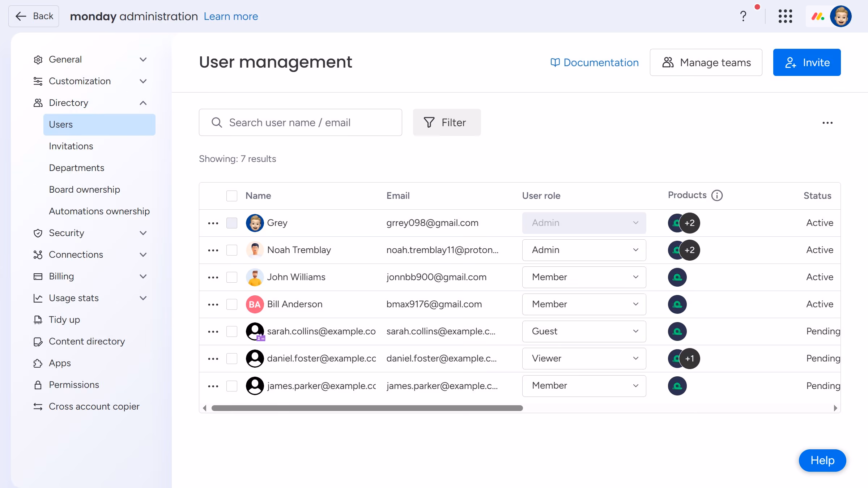Open Board ownership in sidebar

(x=84, y=190)
